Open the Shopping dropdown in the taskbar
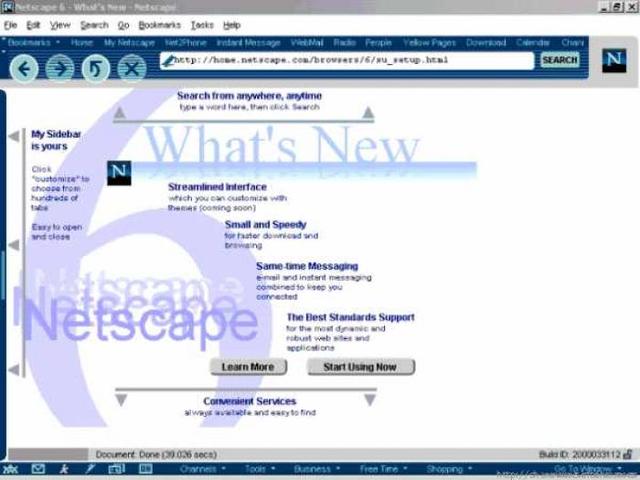This screenshot has width=640, height=480. pos(449,469)
